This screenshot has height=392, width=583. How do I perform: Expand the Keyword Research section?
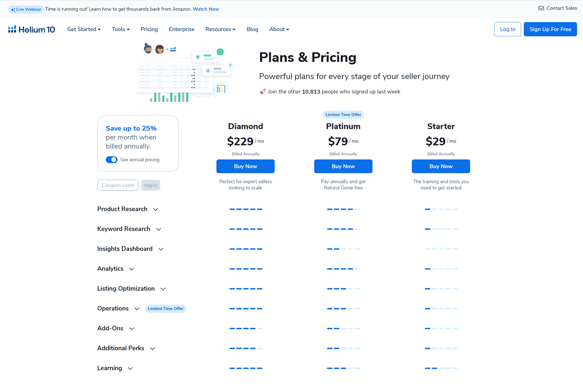pyautogui.click(x=129, y=229)
